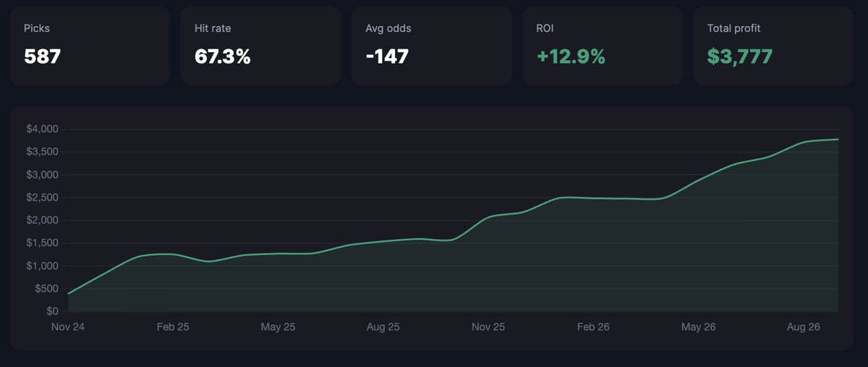The image size is (868, 367).
Task: Click the ROI label
Action: click(x=545, y=28)
